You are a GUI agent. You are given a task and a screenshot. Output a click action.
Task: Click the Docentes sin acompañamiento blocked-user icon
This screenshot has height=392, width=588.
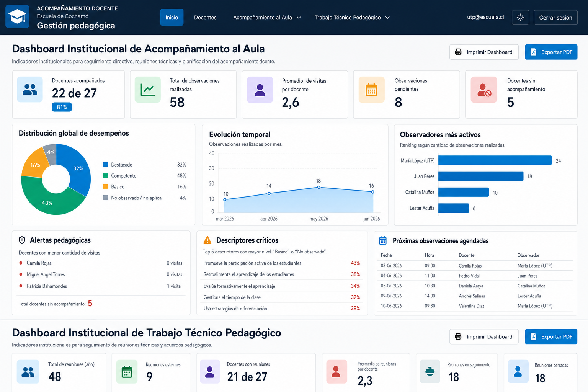[484, 90]
